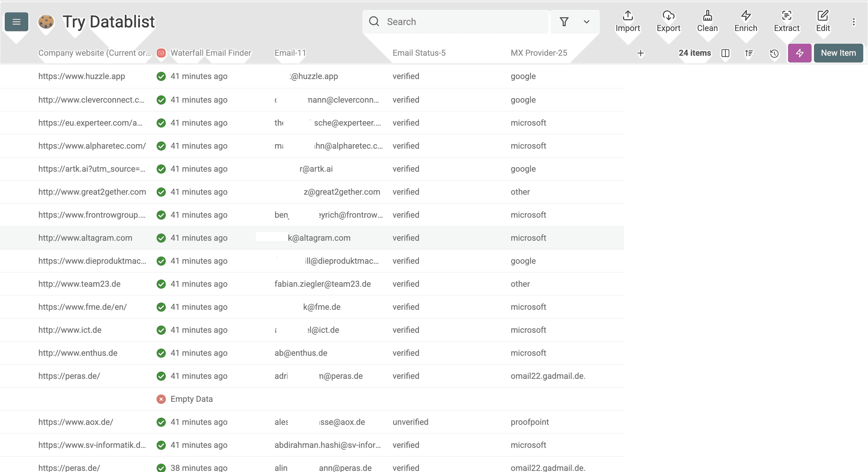
Task: Select the https://www.huzzle.app cell
Action: [x=82, y=76]
